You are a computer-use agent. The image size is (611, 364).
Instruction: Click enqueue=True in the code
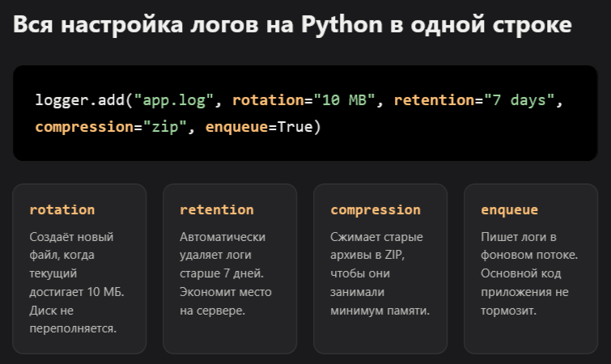coord(260,127)
